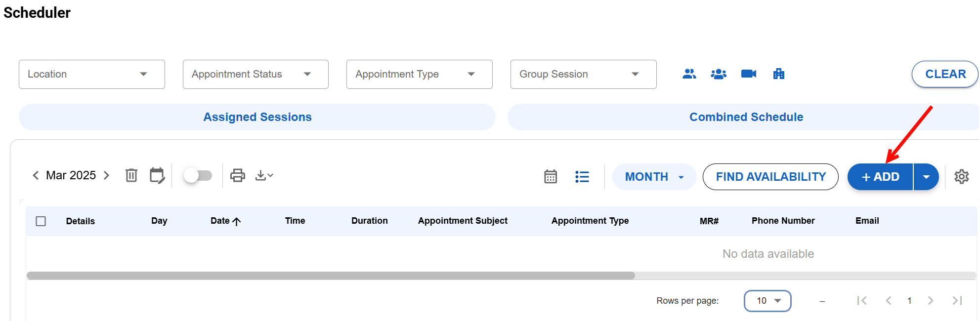Click the CLEAR filters button

coord(945,74)
